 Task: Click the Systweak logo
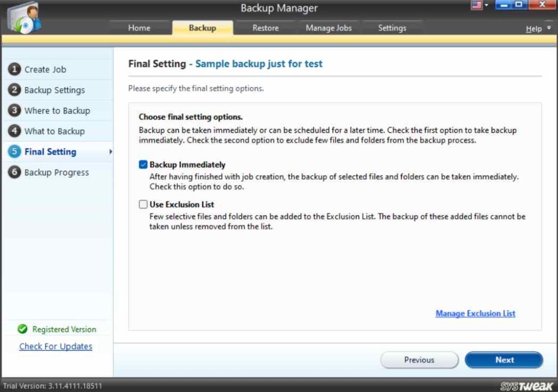point(526,386)
